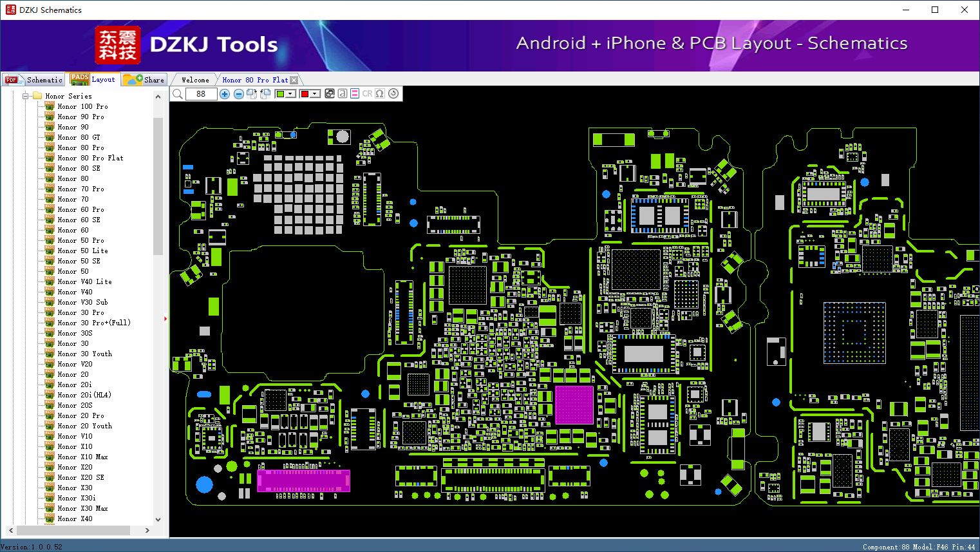This screenshot has width=980, height=552.
Task: Click the magenta highlighted connector on the board
Action: pos(303,481)
